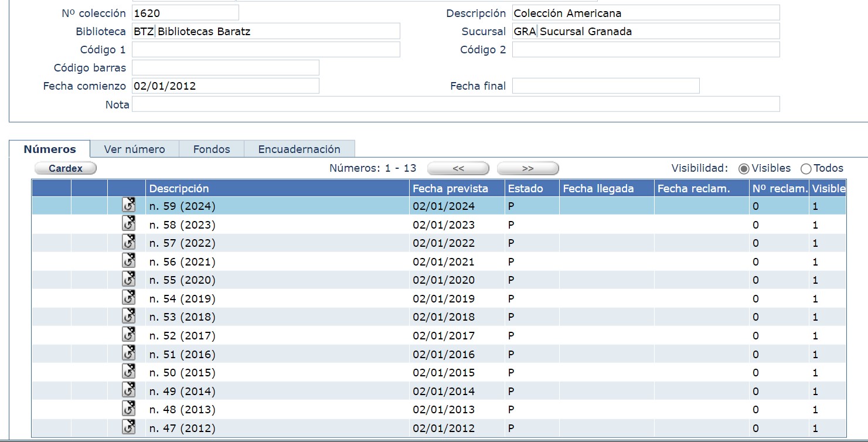The image size is (868, 442).
Task: Switch to the Números tab
Action: (50, 149)
